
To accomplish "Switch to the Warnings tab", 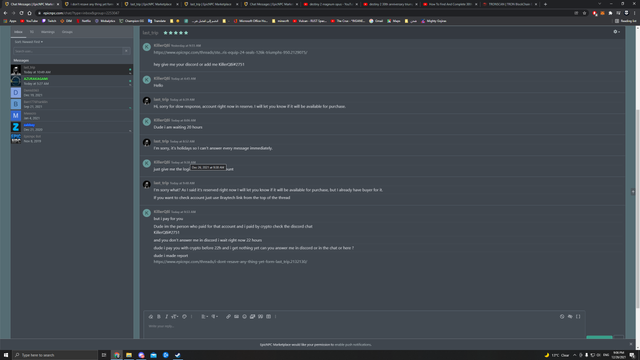I will 48,32.
